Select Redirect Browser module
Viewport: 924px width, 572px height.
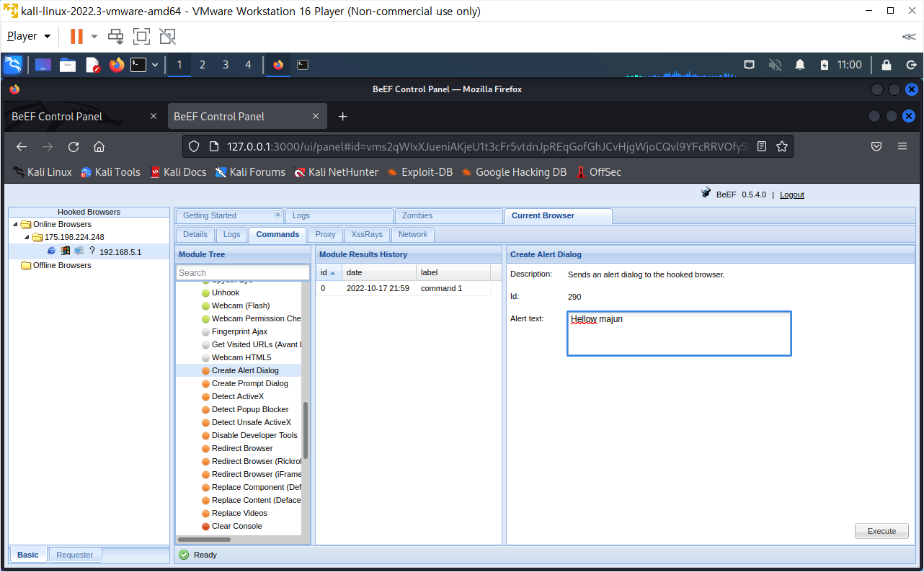[241, 448]
